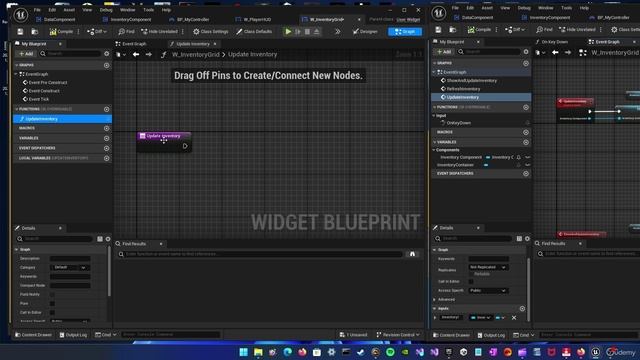This screenshot has height=360, width=640.
Task: Select OnKeyDown function in the right window
Action: tap(458, 123)
